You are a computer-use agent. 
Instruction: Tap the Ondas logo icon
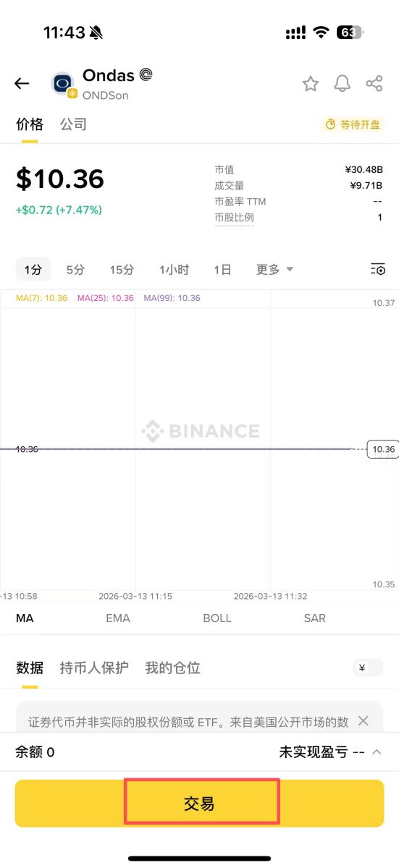coord(63,84)
